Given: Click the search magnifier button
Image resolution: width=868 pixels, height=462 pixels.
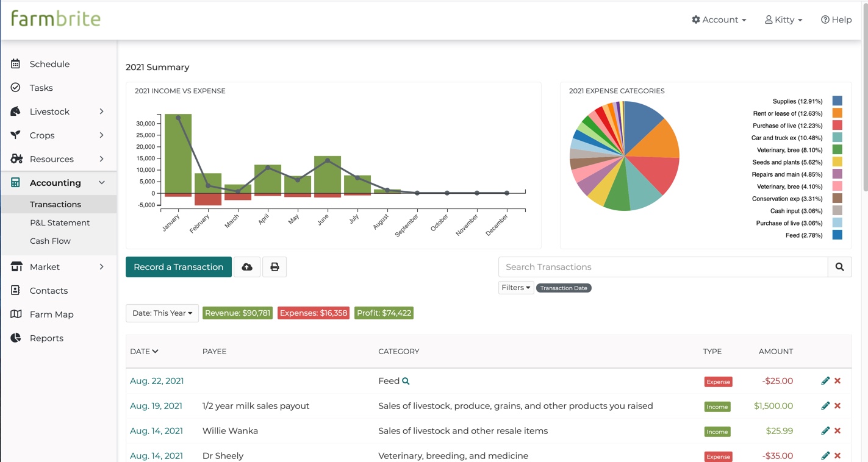Looking at the screenshot, I should 839,267.
